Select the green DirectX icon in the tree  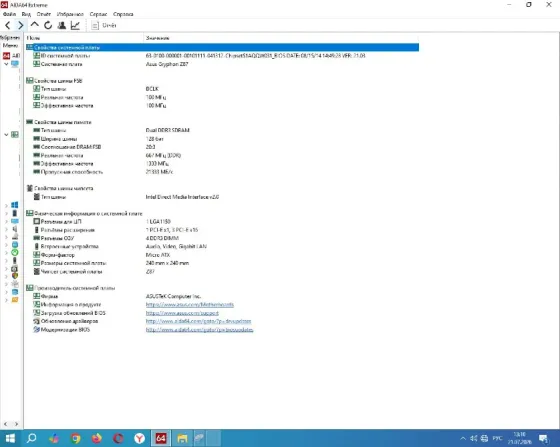[x=15, y=252]
